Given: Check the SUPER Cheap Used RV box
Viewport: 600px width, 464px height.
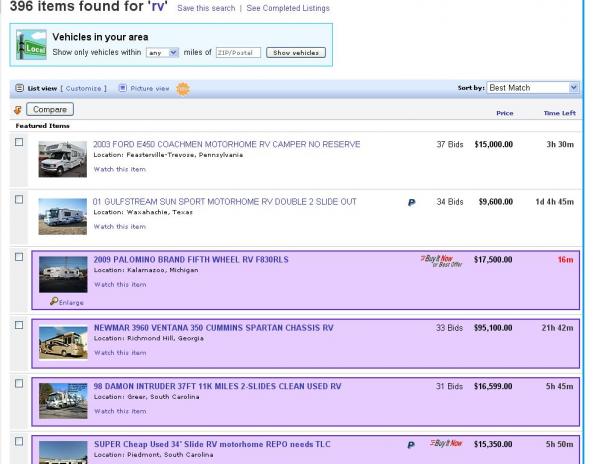Looking at the screenshot, I should (x=19, y=441).
